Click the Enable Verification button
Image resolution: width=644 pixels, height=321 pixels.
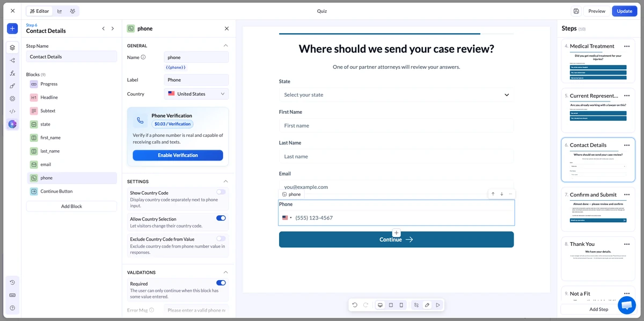[178, 155]
